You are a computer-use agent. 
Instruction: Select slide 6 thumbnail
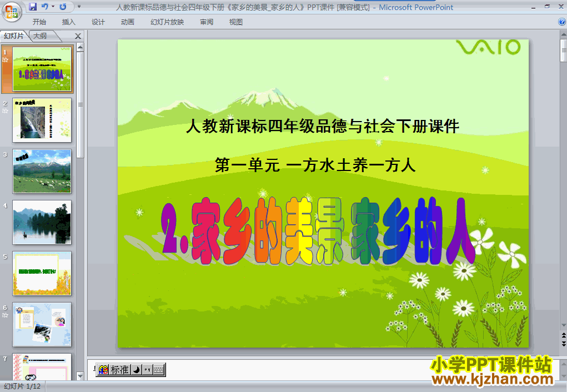point(42,324)
